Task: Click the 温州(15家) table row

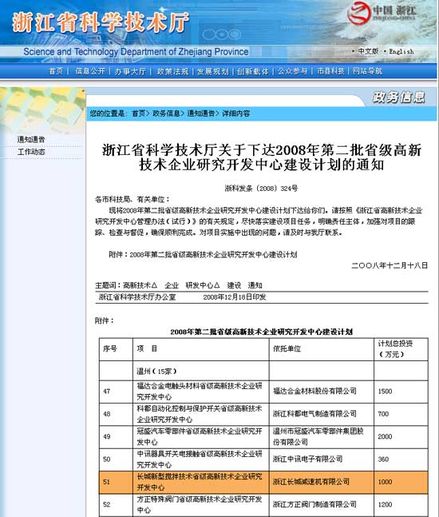Action: tap(263, 371)
